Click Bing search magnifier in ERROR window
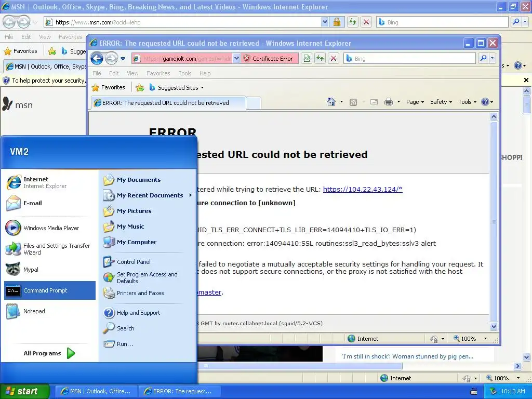The image size is (532, 399). pos(483,58)
